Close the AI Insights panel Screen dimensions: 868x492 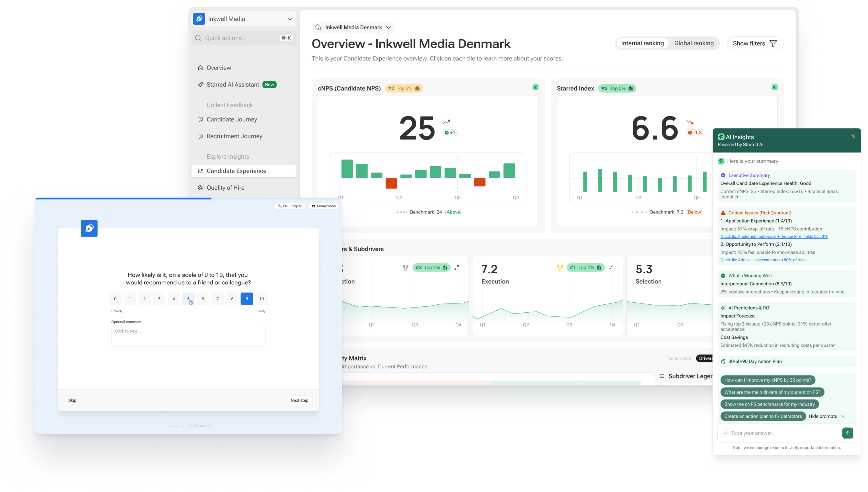(853, 136)
